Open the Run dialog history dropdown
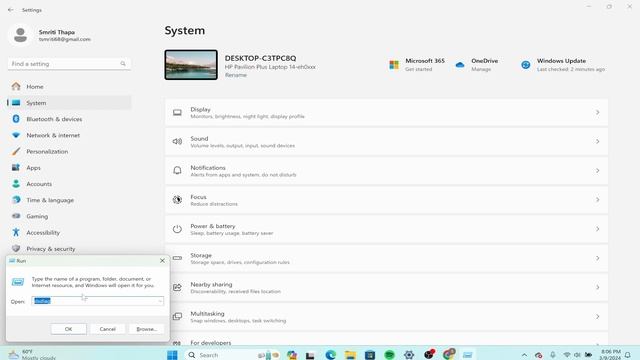 tap(160, 301)
